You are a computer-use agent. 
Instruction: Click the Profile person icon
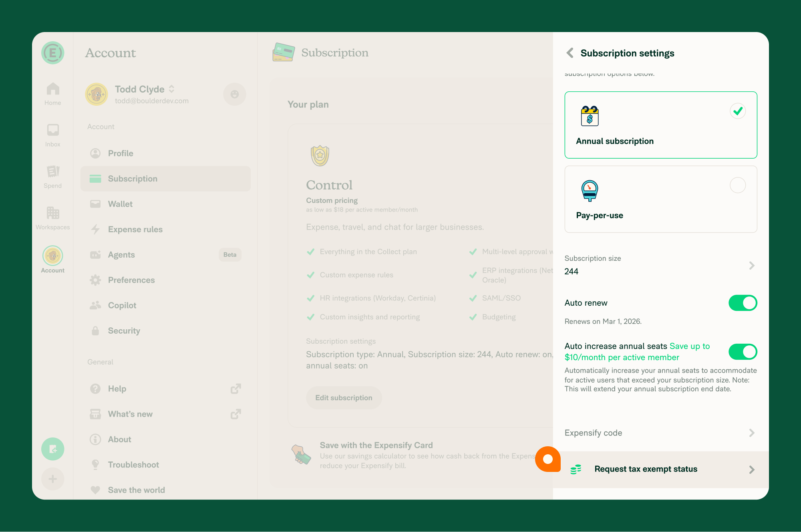point(95,153)
